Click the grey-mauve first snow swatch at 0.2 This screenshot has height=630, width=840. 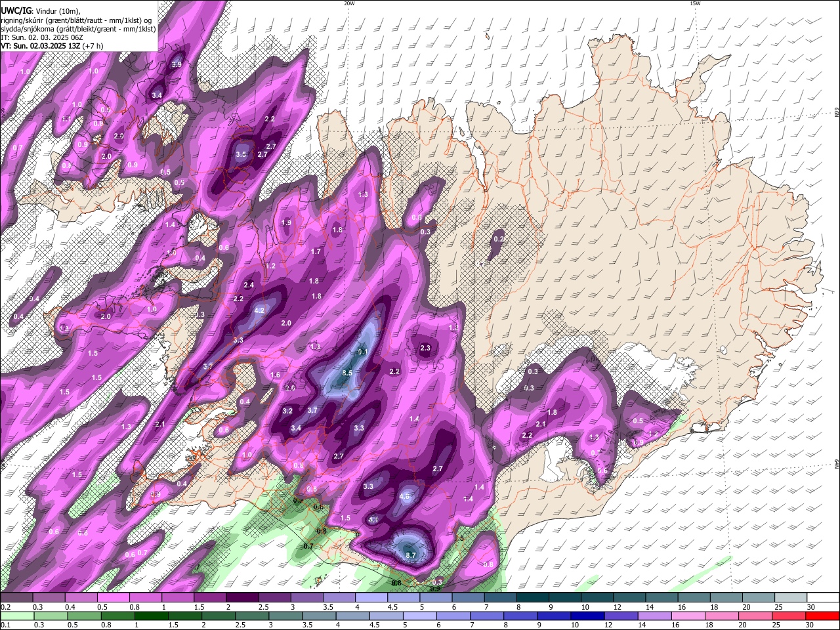point(18,597)
